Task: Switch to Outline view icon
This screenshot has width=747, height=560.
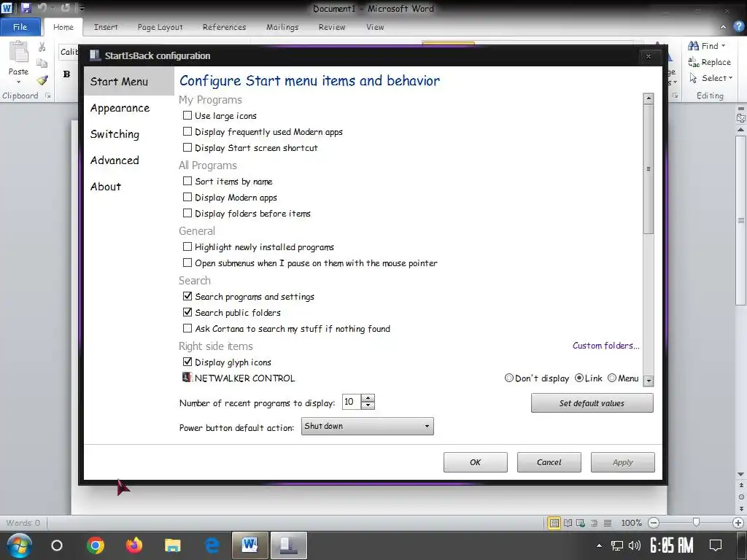Action: coord(594,523)
